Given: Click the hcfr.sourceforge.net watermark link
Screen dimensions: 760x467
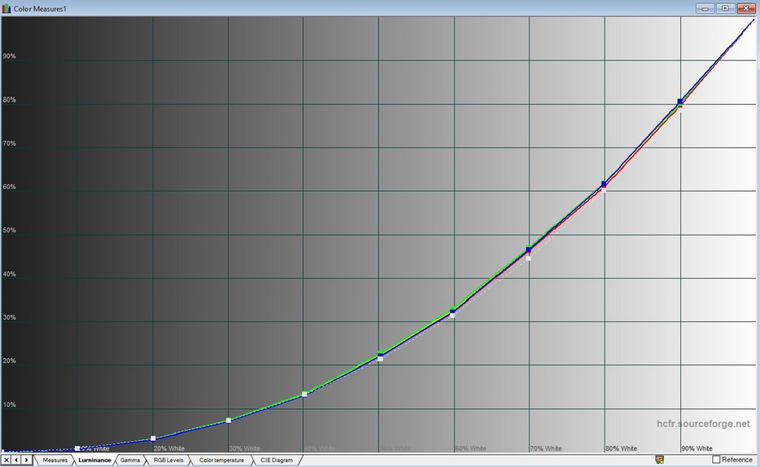Looking at the screenshot, I should 703,424.
